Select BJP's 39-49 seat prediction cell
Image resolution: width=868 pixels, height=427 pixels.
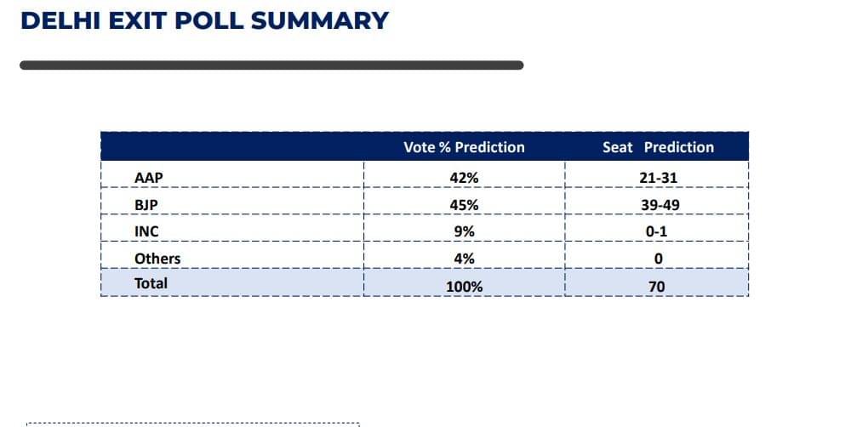(657, 205)
